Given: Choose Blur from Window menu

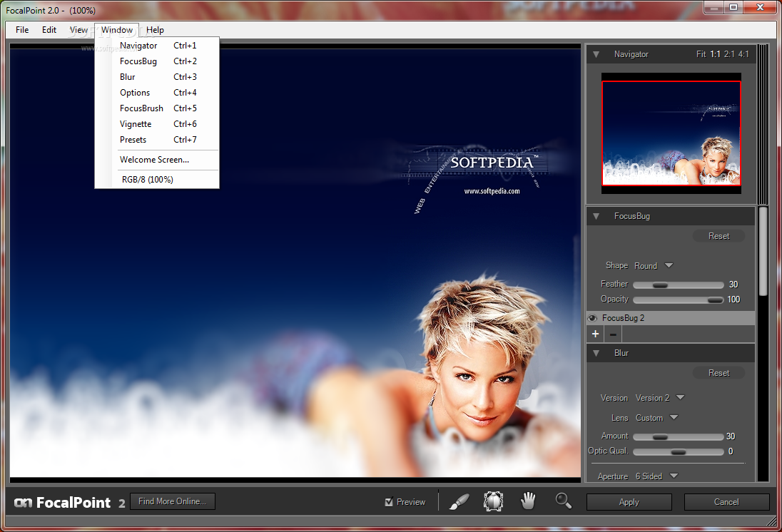Looking at the screenshot, I should [x=157, y=77].
